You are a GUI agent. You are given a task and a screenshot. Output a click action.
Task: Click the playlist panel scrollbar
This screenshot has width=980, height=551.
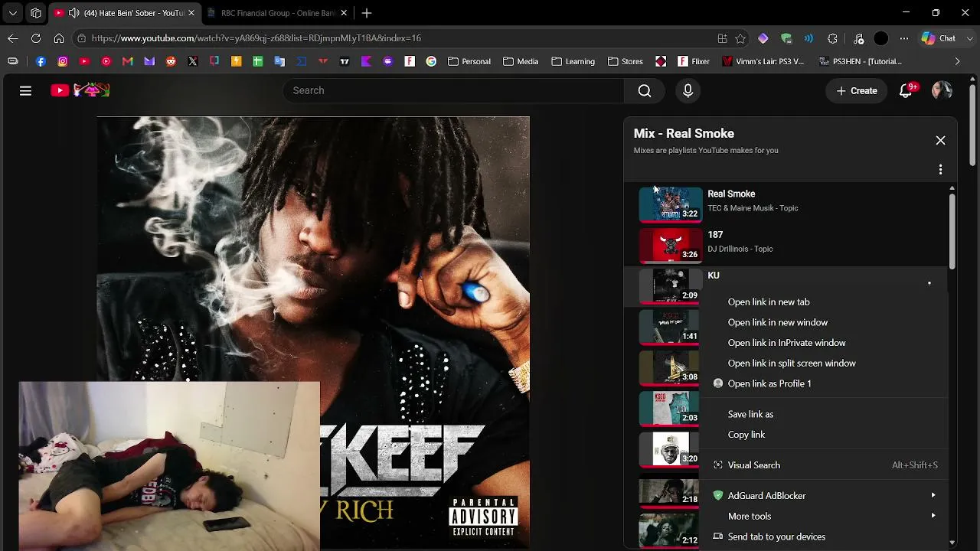point(952,230)
